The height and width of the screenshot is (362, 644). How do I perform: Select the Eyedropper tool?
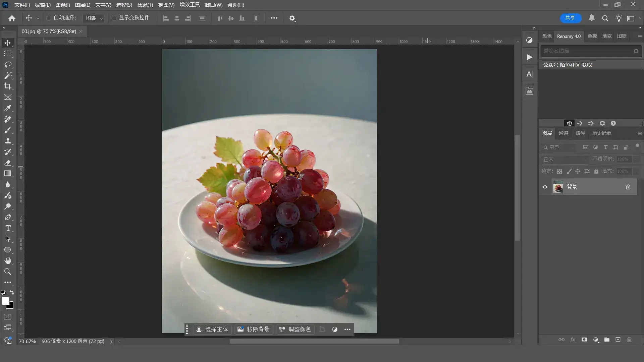(8, 108)
